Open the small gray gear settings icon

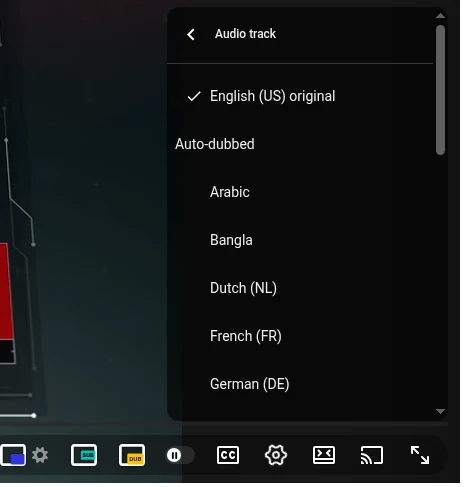pyautogui.click(x=40, y=455)
